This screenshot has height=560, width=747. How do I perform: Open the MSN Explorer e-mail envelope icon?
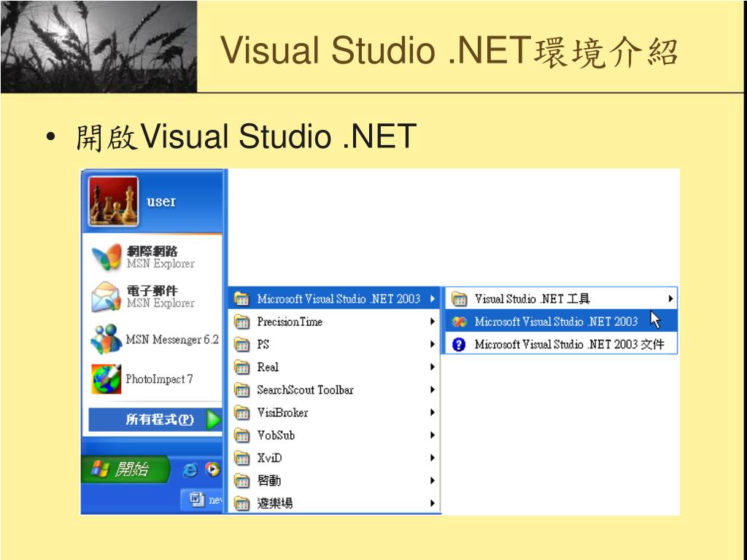106,297
